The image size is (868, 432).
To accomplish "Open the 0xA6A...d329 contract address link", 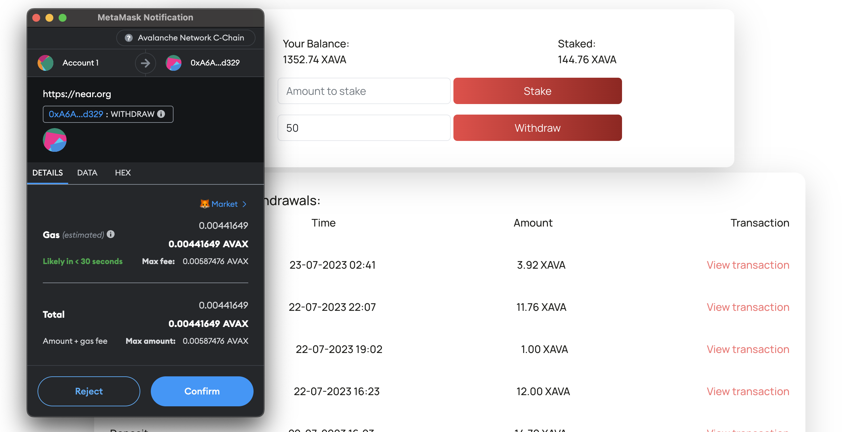I will [x=76, y=114].
